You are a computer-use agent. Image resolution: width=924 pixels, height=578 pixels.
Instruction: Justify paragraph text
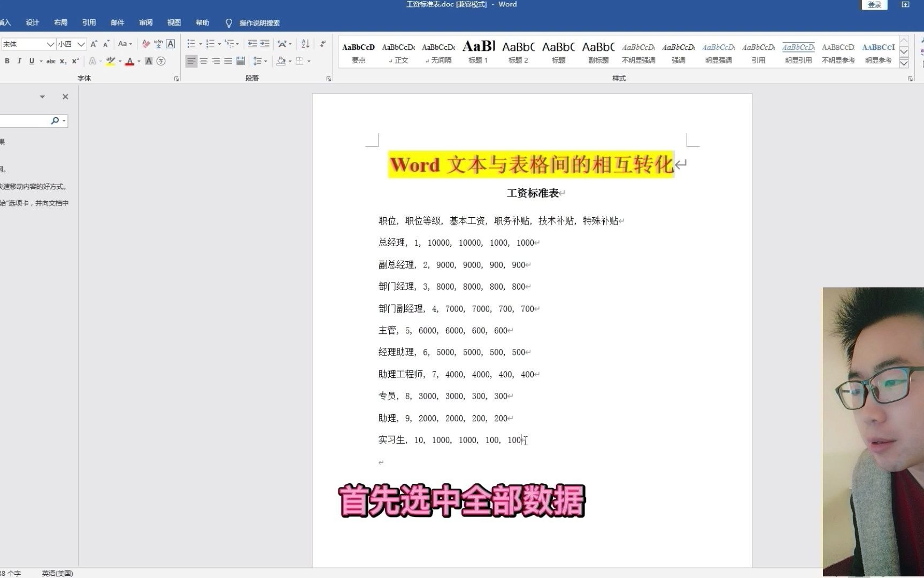pos(228,61)
